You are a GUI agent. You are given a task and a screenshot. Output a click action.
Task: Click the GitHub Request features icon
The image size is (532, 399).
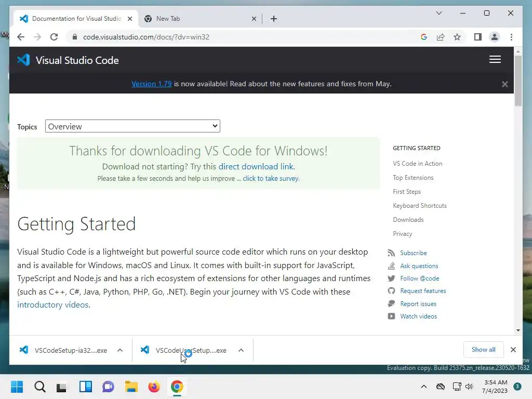pos(391,291)
